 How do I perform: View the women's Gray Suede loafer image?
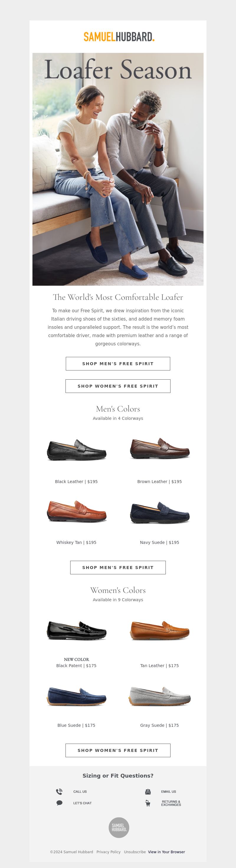(x=160, y=696)
